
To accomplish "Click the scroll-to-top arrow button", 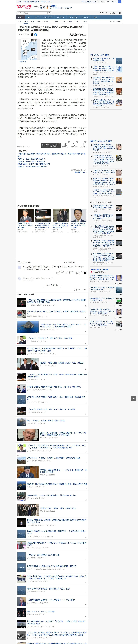I will (x=133, y=398).
